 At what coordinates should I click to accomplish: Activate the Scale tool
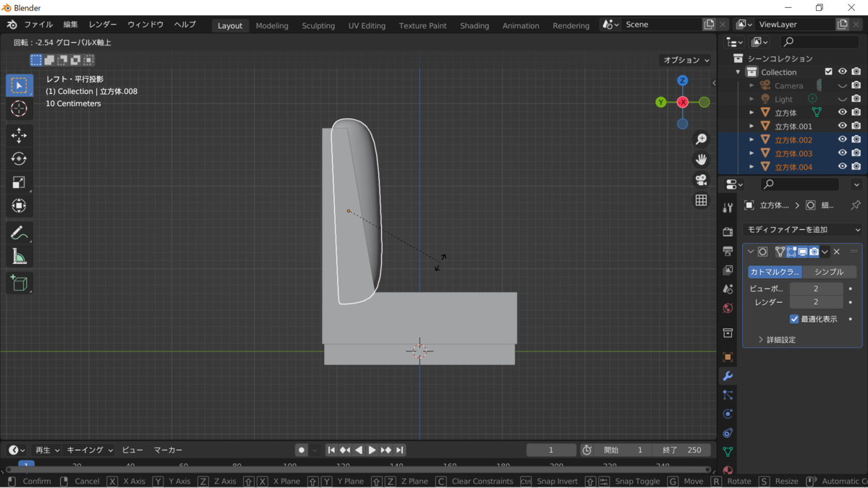(x=20, y=182)
